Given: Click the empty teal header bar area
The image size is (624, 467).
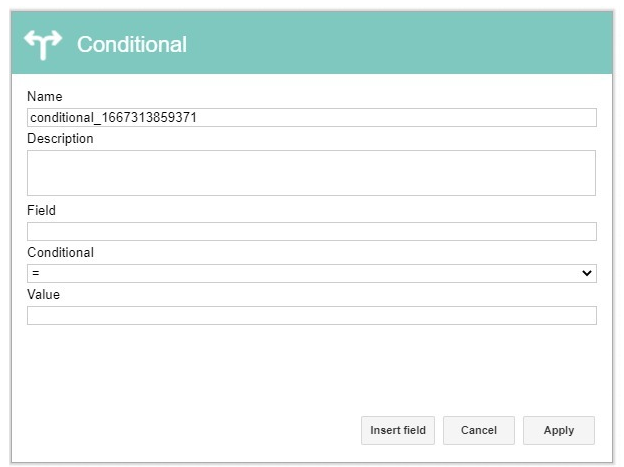Looking at the screenshot, I should tap(398, 43).
